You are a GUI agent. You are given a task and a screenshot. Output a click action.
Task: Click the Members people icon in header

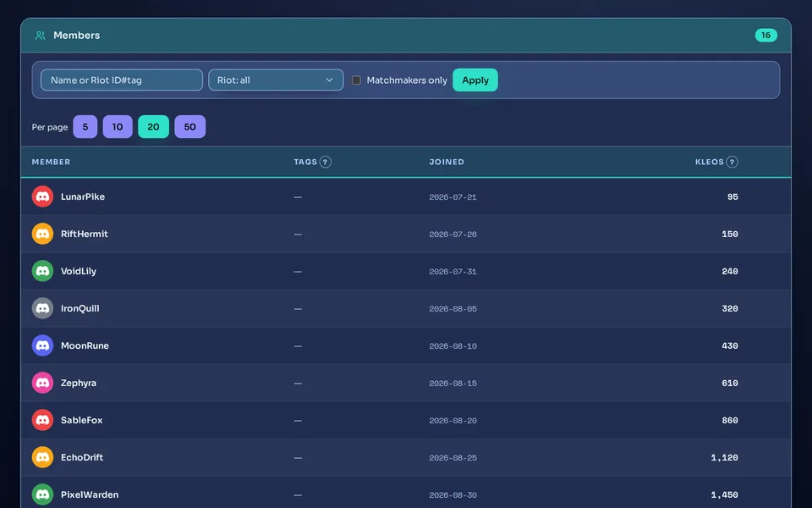tap(40, 36)
